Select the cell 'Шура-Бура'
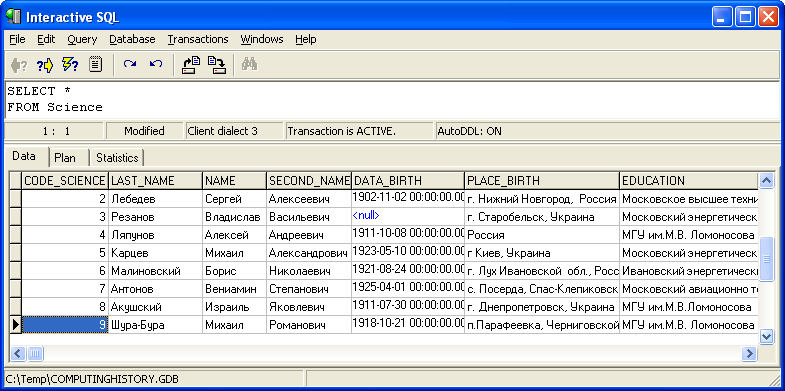The width and height of the screenshot is (785, 391). (x=156, y=325)
